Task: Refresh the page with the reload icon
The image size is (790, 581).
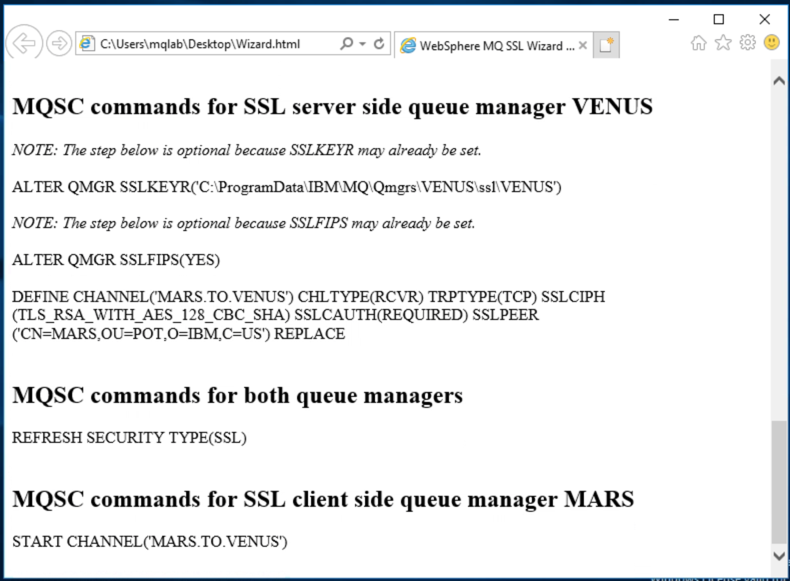Action: click(x=379, y=44)
